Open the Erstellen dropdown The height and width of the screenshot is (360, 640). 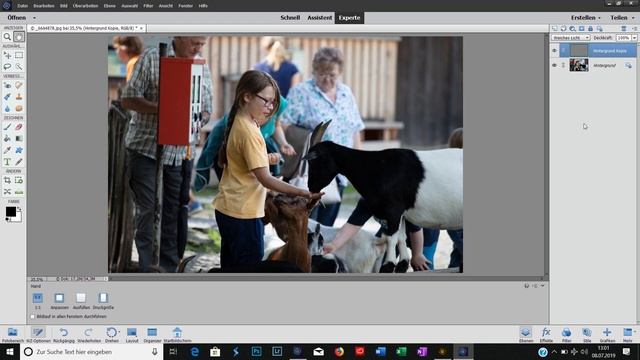coord(586,18)
